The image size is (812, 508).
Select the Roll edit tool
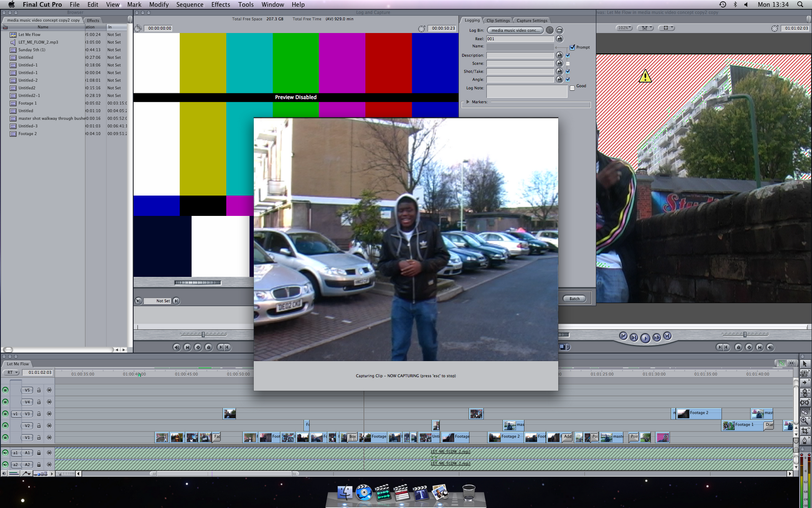804,393
